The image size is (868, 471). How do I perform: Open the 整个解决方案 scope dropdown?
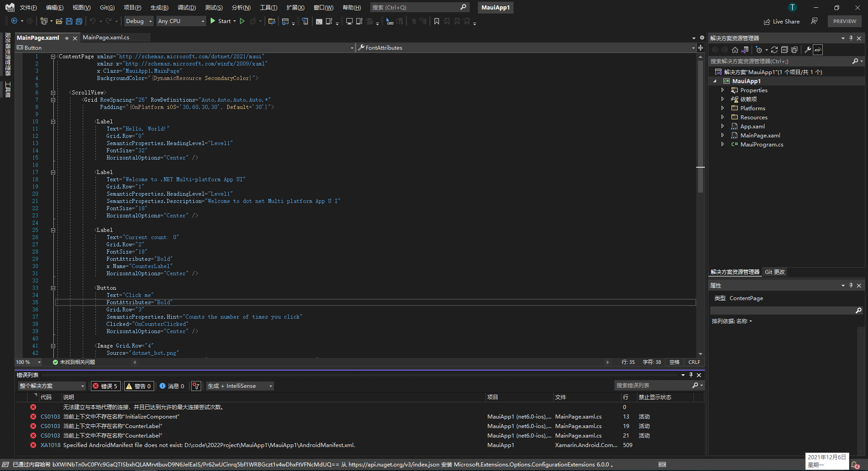point(52,386)
